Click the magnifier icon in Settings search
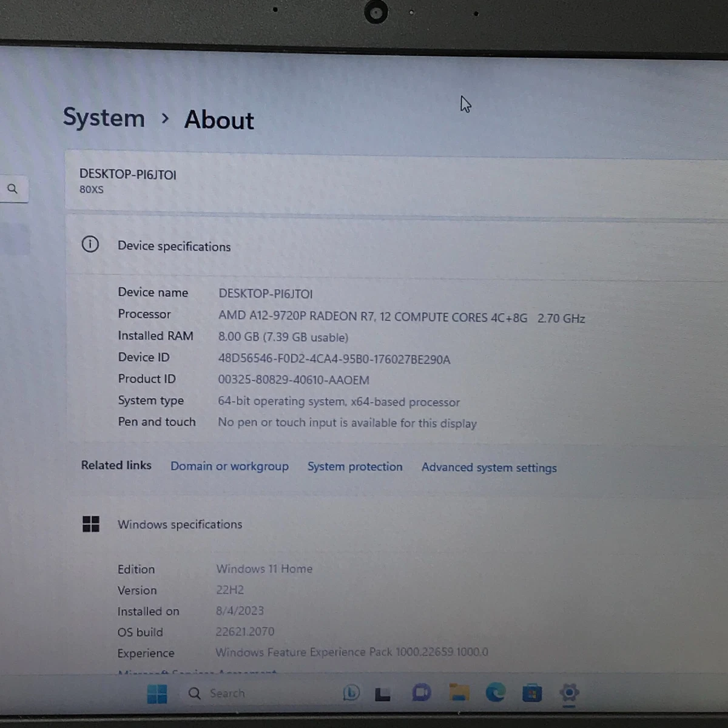This screenshot has width=728, height=728. pos(12,189)
